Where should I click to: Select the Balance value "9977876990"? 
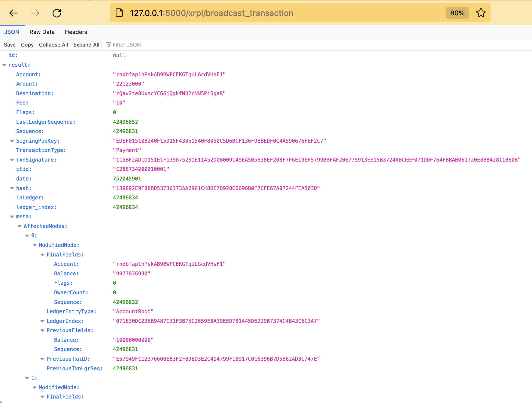[x=132, y=274]
